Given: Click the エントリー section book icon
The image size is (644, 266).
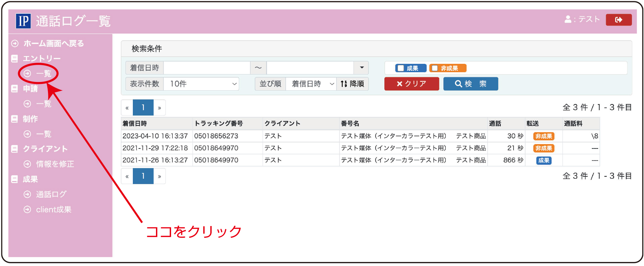Looking at the screenshot, I should pyautogui.click(x=14, y=58).
